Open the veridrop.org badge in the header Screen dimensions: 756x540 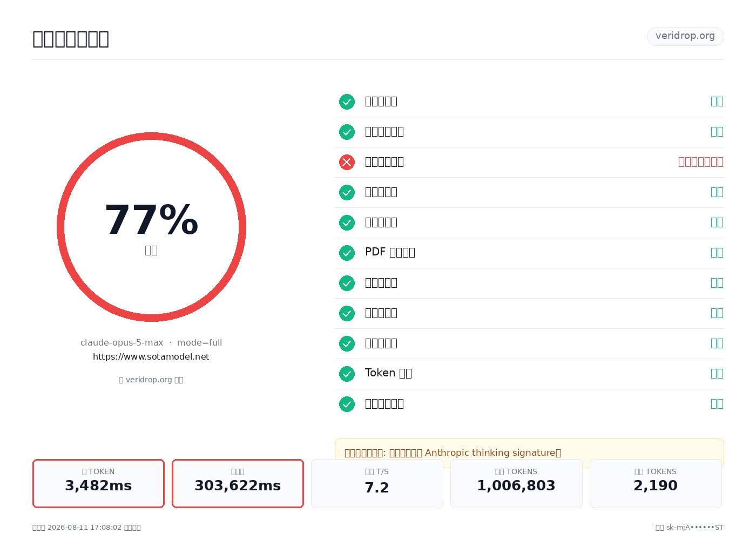tap(685, 36)
